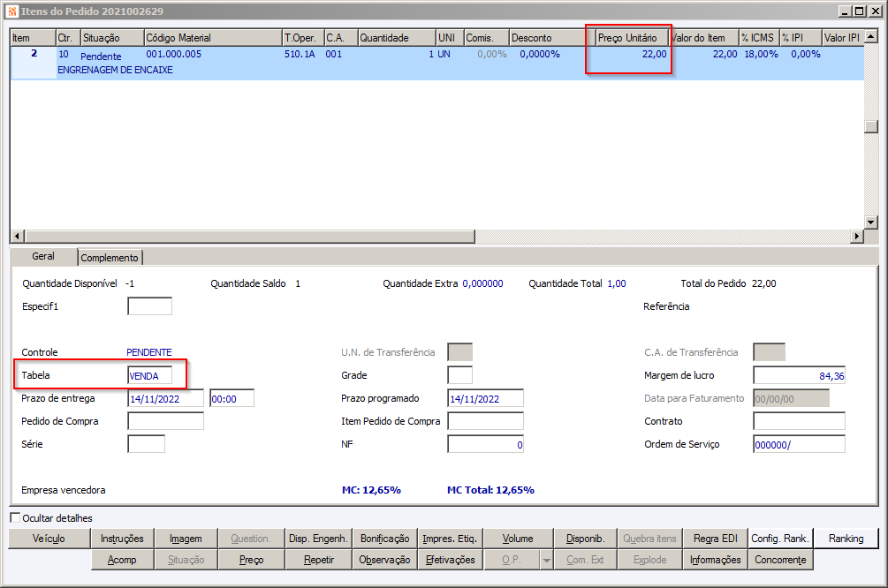
Task: Open Observação
Action: coord(384,561)
